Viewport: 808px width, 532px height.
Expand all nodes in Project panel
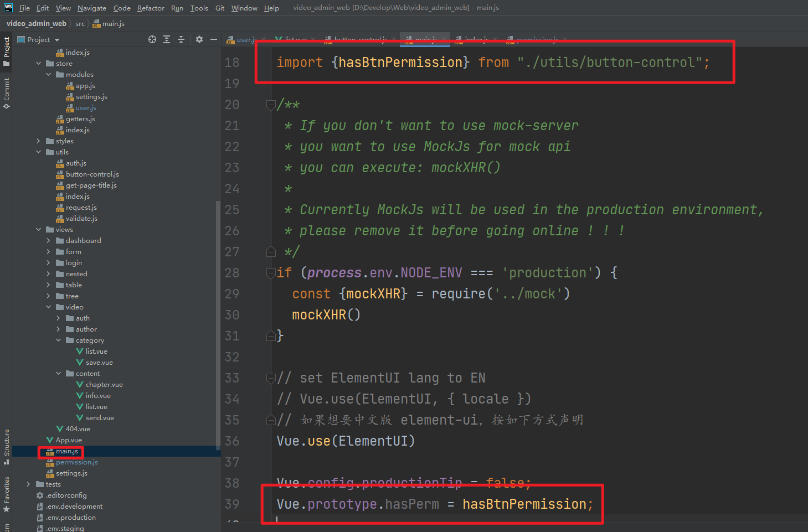coord(167,39)
